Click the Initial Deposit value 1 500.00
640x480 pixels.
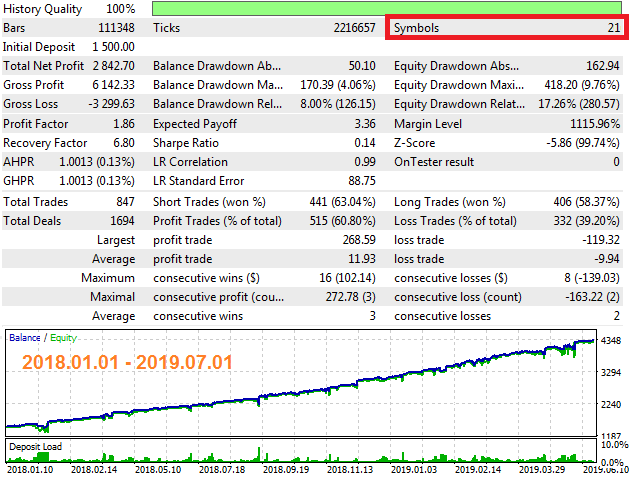point(113,47)
